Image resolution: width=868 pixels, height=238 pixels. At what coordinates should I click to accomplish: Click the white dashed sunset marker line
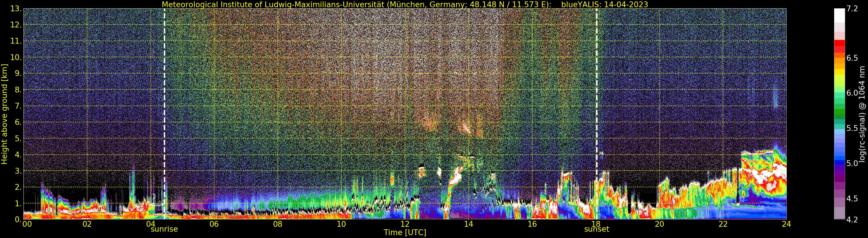(x=597, y=114)
